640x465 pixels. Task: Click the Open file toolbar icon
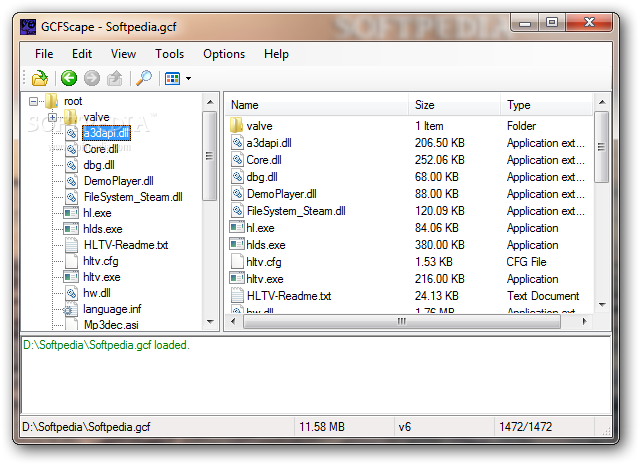(x=40, y=78)
